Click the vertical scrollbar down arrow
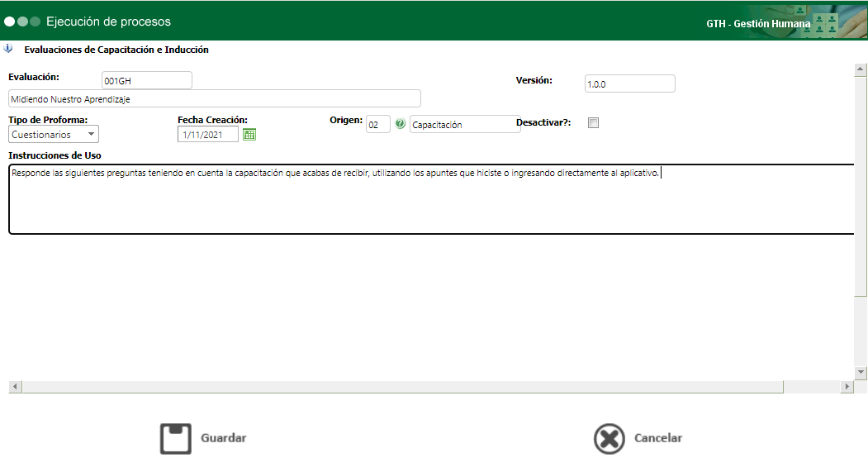Screen dimensions: 868x472 tap(861, 372)
